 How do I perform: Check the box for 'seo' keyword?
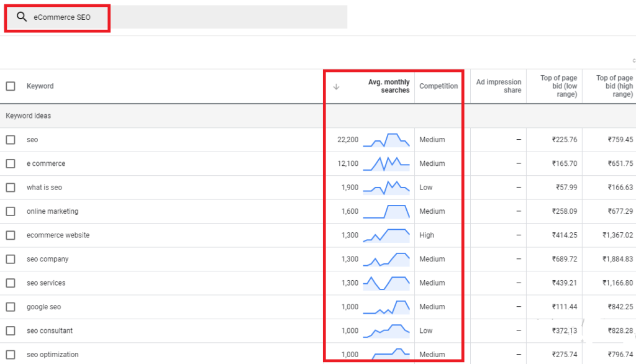click(x=11, y=140)
